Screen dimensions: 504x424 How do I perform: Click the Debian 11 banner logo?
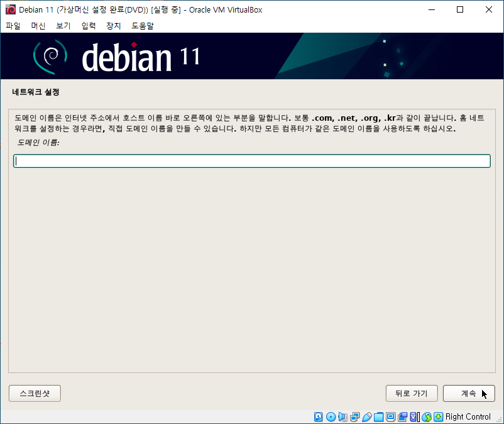pos(116,57)
